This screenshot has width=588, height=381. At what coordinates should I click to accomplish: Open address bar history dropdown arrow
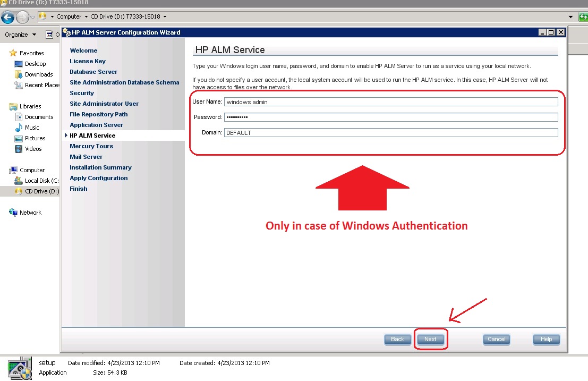[x=570, y=17]
